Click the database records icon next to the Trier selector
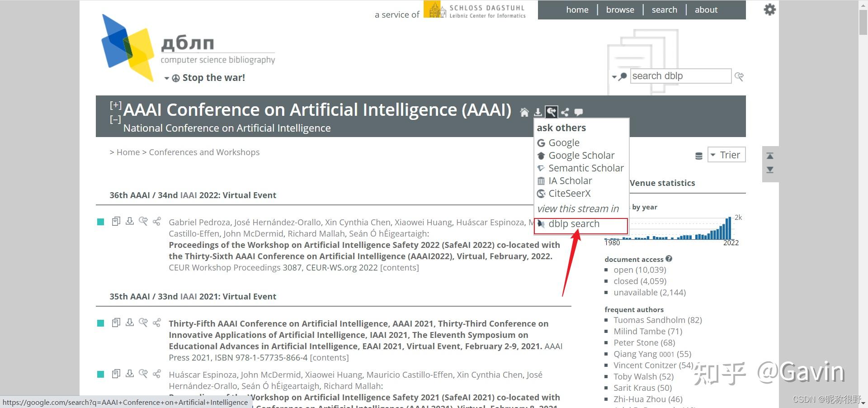This screenshot has width=868, height=408. pyautogui.click(x=698, y=155)
